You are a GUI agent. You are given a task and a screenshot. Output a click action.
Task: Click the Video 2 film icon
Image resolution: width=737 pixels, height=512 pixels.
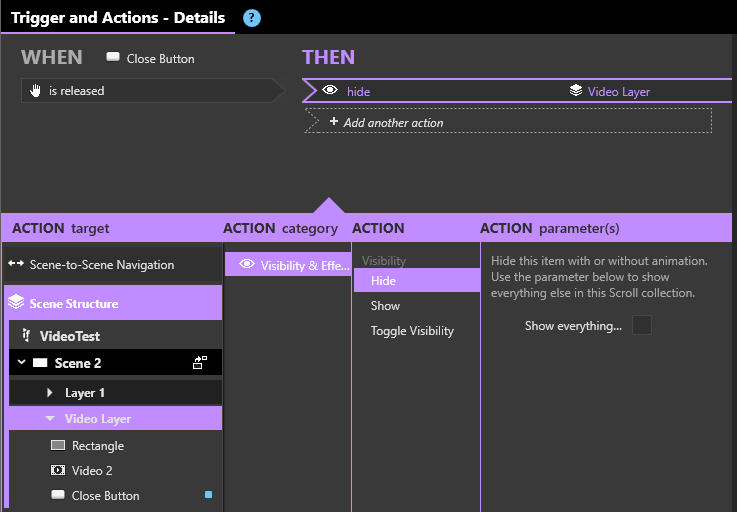coord(58,470)
